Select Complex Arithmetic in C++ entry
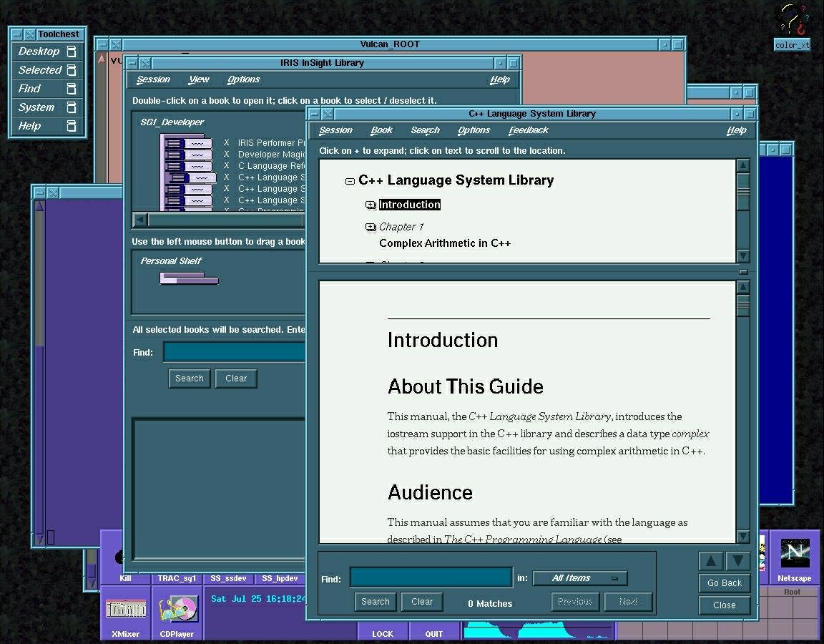The image size is (824, 644). point(445,243)
